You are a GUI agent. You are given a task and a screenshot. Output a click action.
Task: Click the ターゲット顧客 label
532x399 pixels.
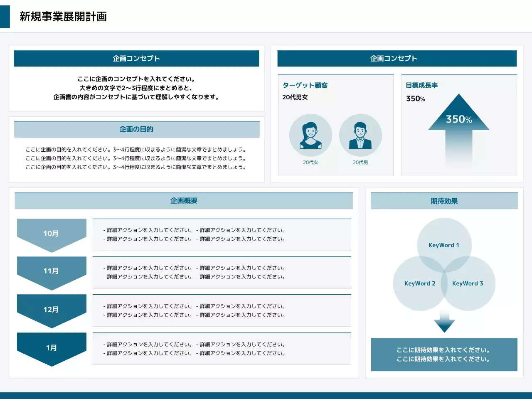pyautogui.click(x=305, y=85)
